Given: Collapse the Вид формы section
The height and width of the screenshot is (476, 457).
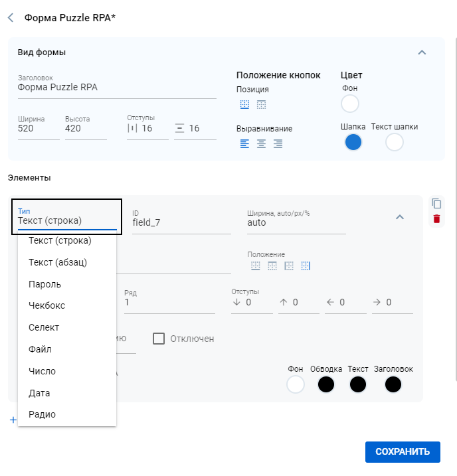Looking at the screenshot, I should [421, 52].
